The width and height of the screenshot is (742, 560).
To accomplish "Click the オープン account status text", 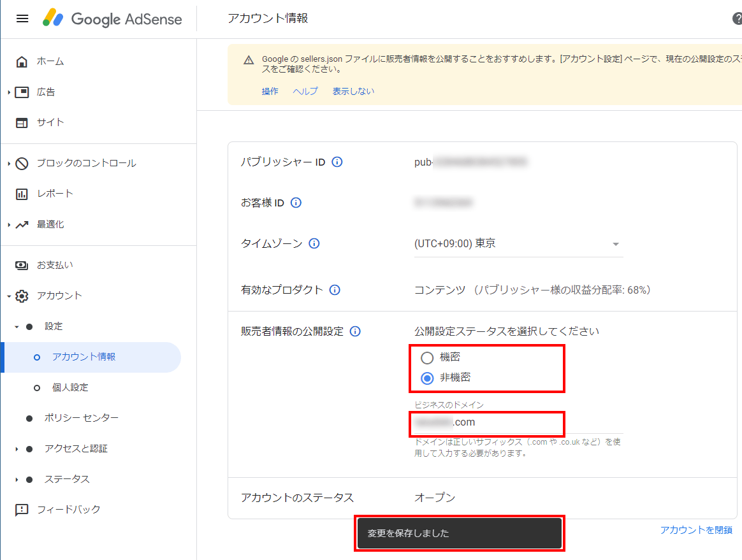I will coord(434,498).
